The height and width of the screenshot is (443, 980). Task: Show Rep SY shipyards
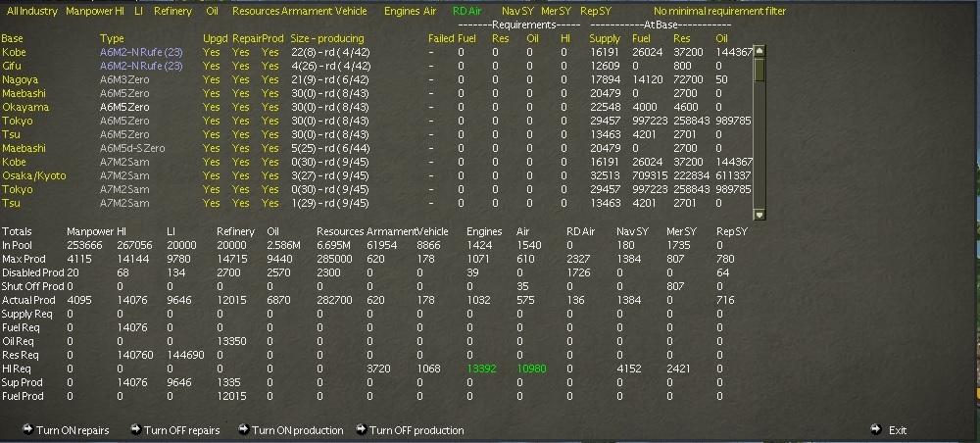coord(596,11)
